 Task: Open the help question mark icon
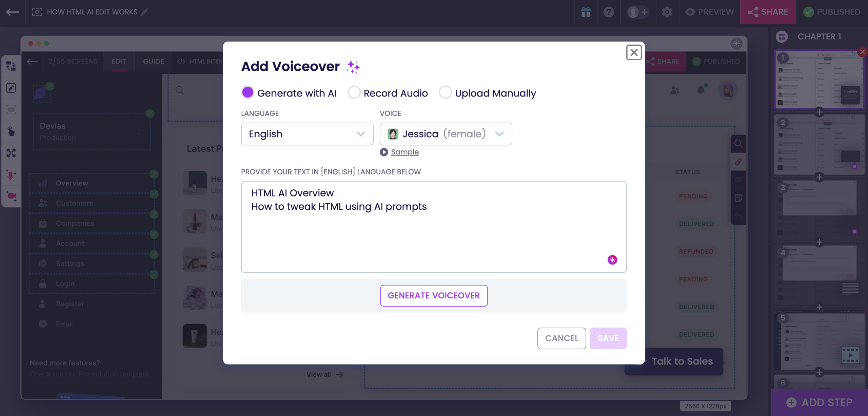609,12
